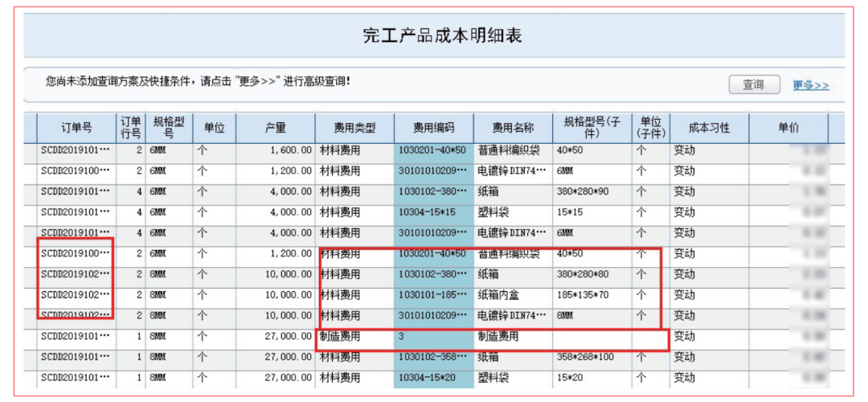Click the 查询 button
This screenshot has width=868, height=402.
pyautogui.click(x=753, y=84)
